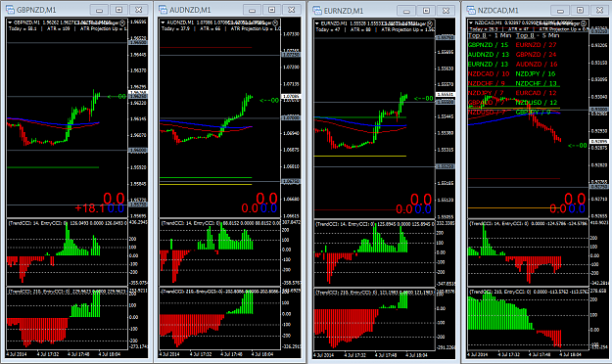This screenshot has width=612, height=364.
Task: Expand one-click trading arrow on EURNZD chart
Action: click(317, 23)
